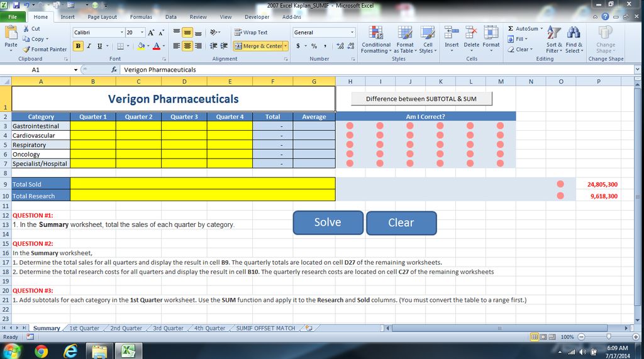Adjust the zoom level slider
The image size is (644, 359).
pos(608,337)
